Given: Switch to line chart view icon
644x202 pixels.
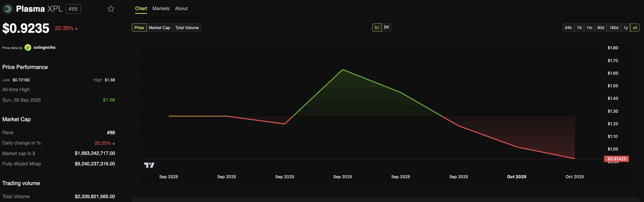Looking at the screenshot, I should coord(377,27).
